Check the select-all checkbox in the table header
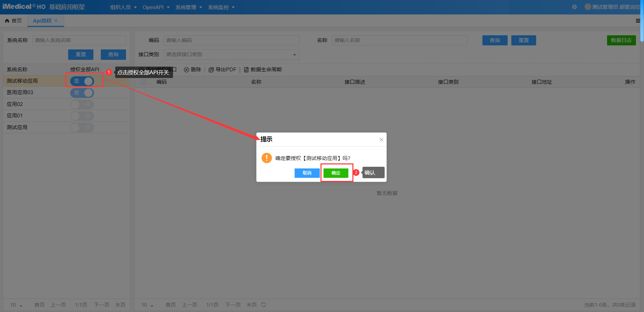Image resolution: width=644 pixels, height=312 pixels. pyautogui.click(x=143, y=82)
